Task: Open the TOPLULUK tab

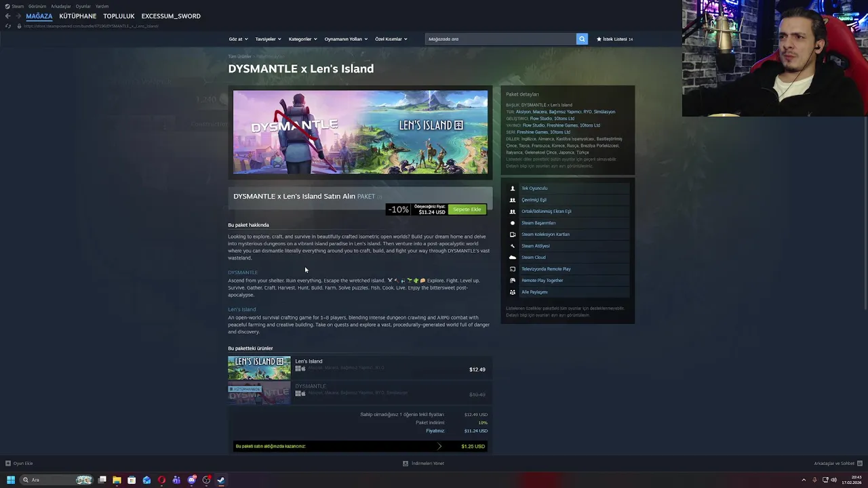Action: click(119, 16)
